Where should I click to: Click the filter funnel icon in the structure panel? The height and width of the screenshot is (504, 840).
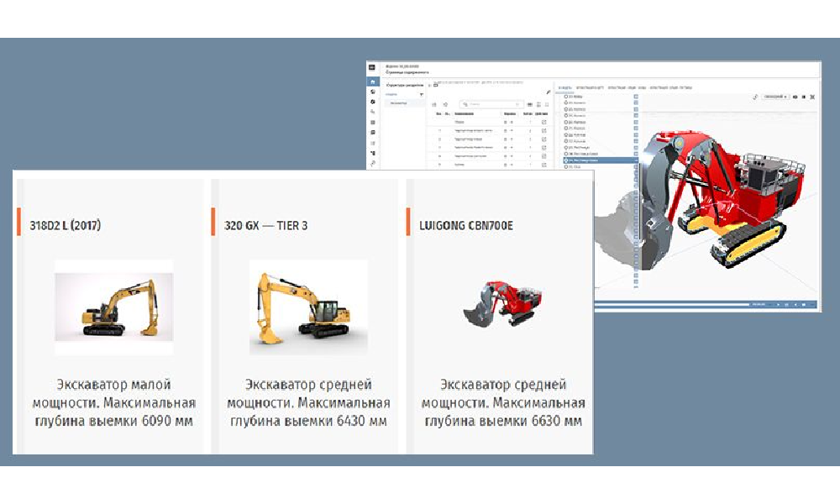click(421, 95)
